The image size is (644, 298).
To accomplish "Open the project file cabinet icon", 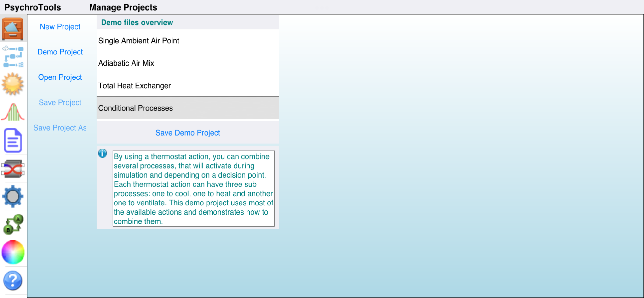I will [13, 29].
